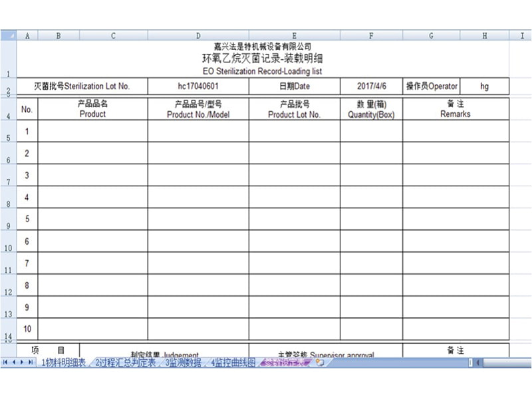Open the 4监控曲线图 sheet tab
The image size is (532, 399).
[233, 362]
